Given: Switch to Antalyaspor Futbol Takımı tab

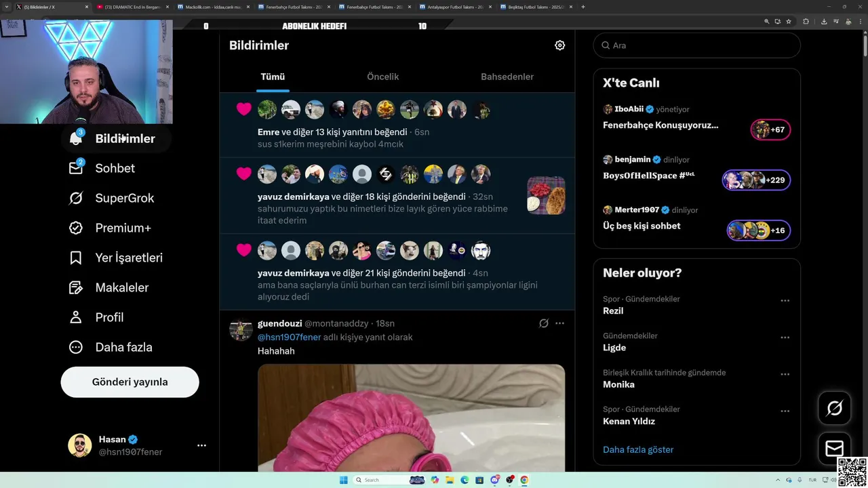Looking at the screenshot, I should pos(455,7).
